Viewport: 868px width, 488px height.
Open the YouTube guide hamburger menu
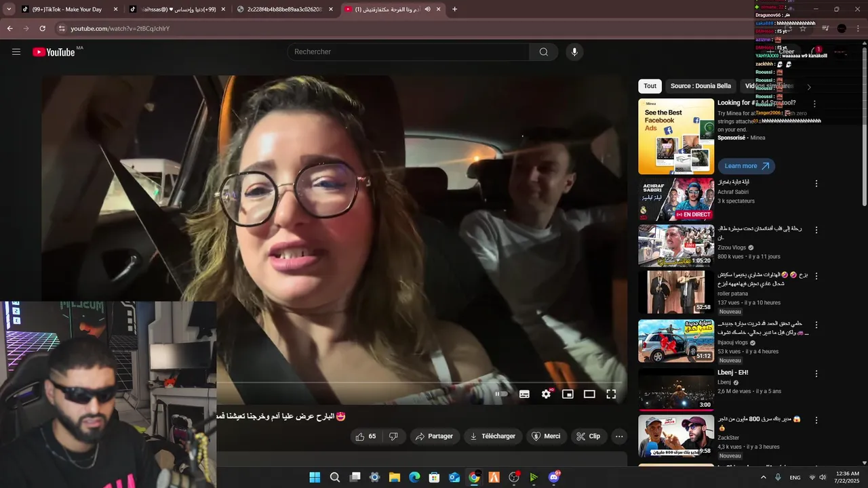(x=16, y=52)
